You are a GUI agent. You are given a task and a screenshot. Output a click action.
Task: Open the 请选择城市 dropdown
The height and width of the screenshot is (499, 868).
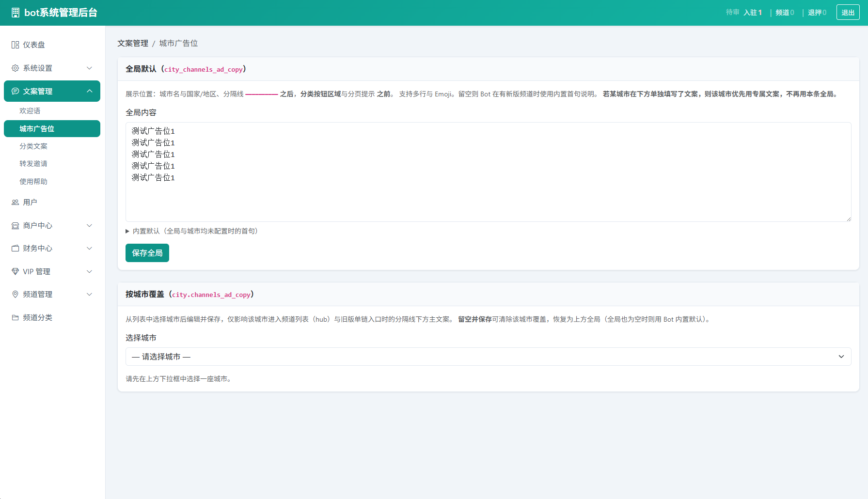488,357
